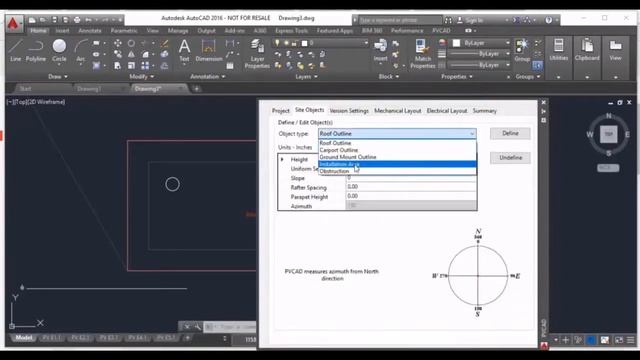Viewport: 640px width, 360px height.
Task: Select the Line tool
Action: click(16, 51)
